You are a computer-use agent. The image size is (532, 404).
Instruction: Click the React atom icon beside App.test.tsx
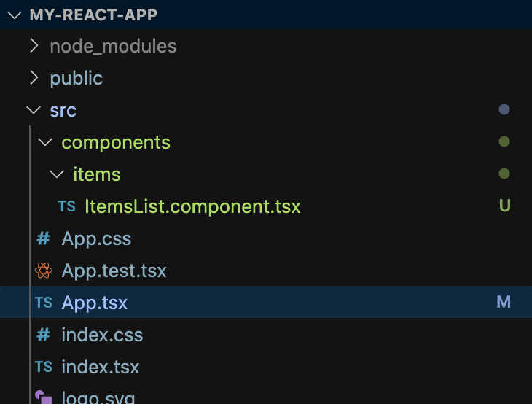(x=44, y=271)
